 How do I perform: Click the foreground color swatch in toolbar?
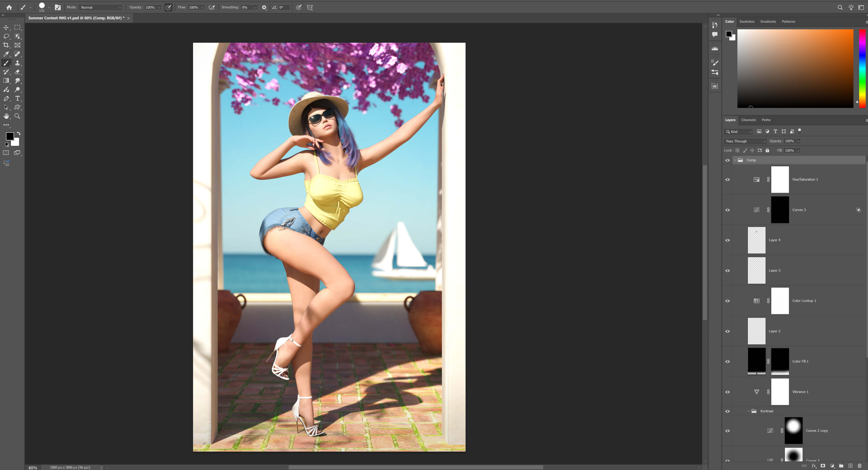[x=10, y=136]
